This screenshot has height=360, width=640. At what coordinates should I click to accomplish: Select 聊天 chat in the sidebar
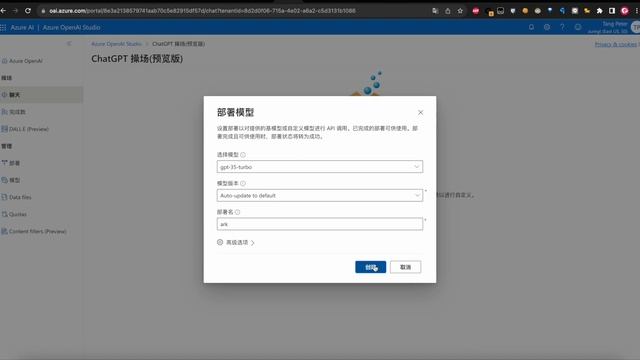[x=41, y=95]
